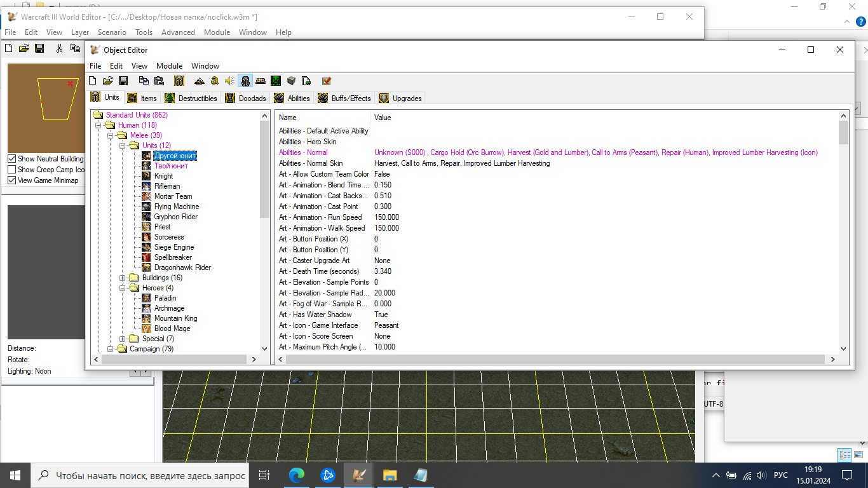Click Save floppy icon in Object Editor toolbar
The width and height of the screenshot is (868, 488).
(x=123, y=81)
